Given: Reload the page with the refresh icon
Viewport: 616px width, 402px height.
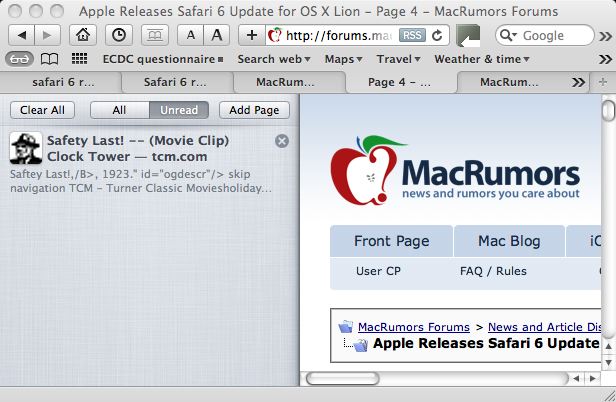Looking at the screenshot, I should (x=437, y=36).
